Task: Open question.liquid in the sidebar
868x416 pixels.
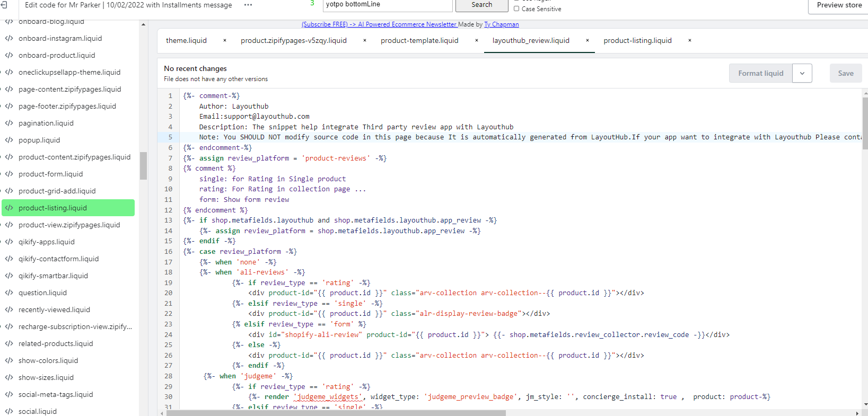Action: coord(42,293)
